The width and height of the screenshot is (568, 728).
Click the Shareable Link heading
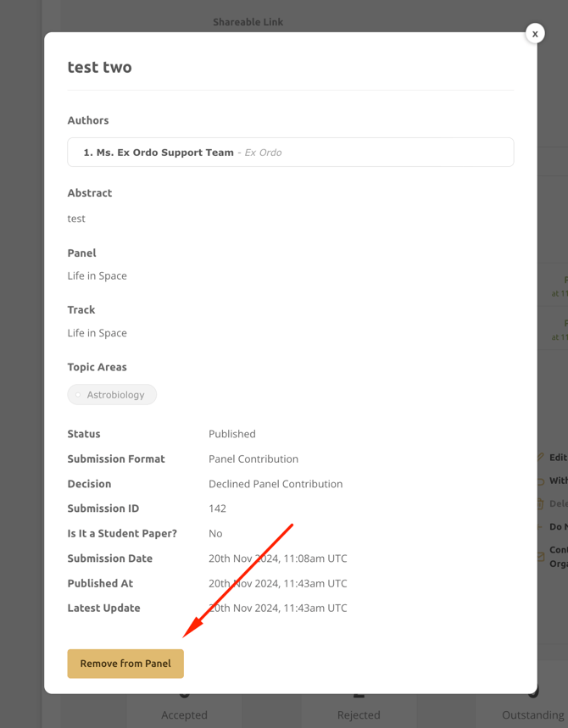248,22
